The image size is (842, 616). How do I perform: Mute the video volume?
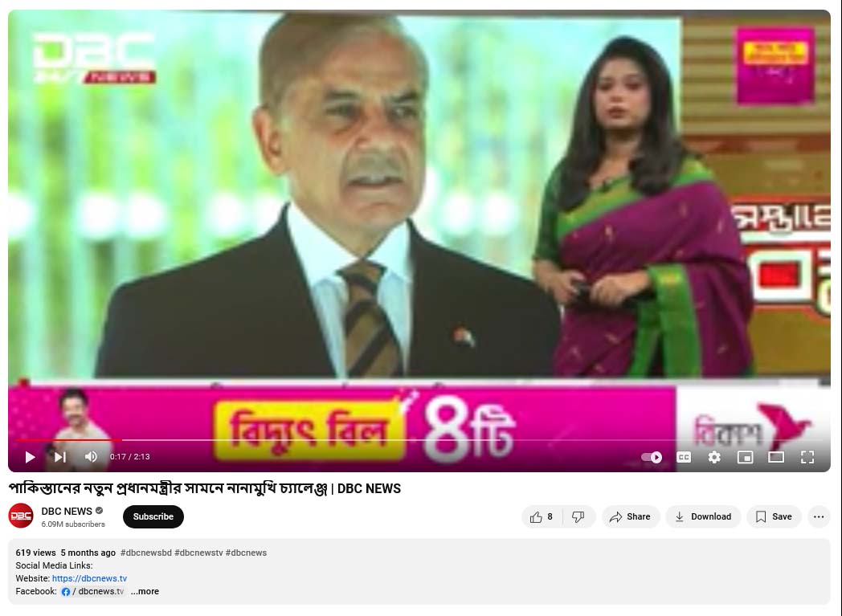[x=92, y=457]
